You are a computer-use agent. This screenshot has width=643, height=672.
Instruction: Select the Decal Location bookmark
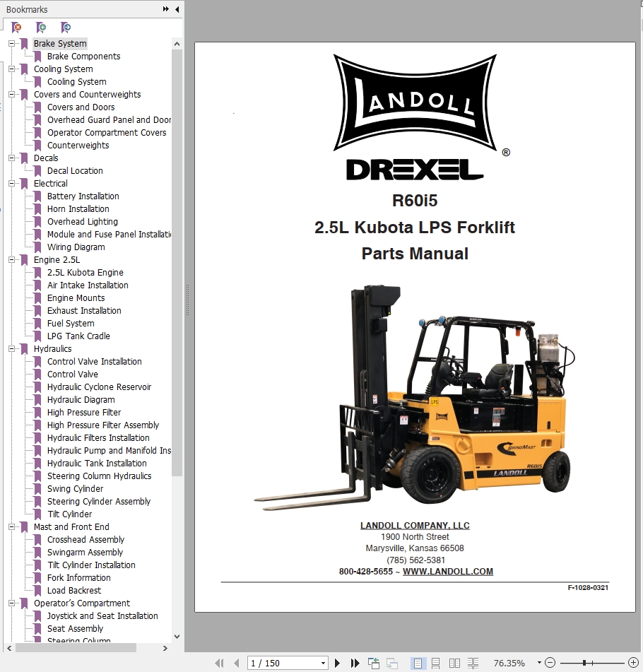click(75, 171)
